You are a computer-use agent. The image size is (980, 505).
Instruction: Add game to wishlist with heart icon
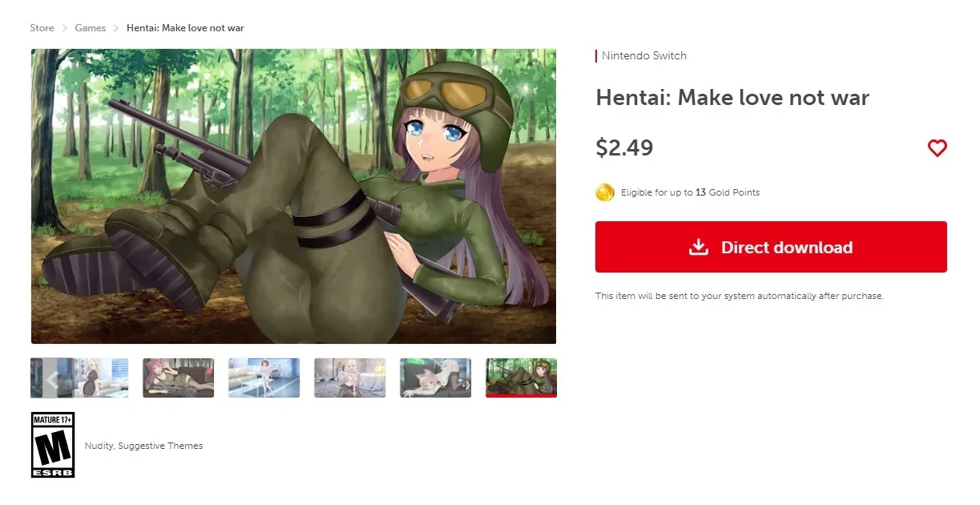tap(937, 148)
